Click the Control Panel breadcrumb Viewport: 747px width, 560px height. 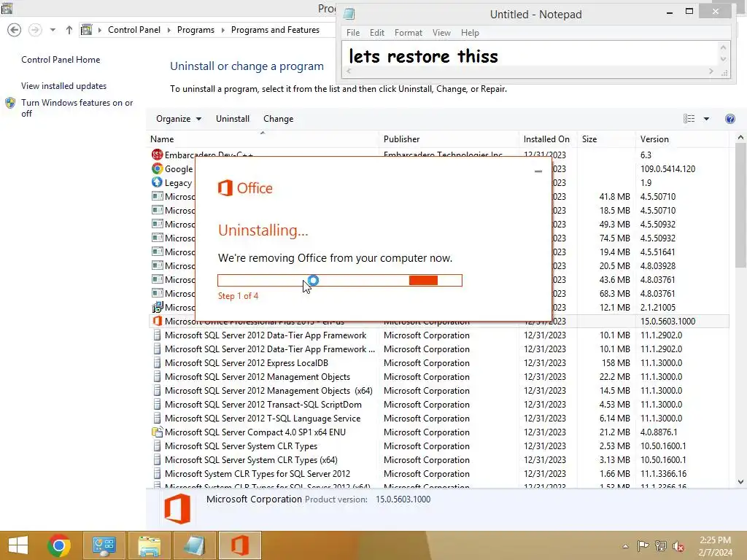tap(134, 29)
